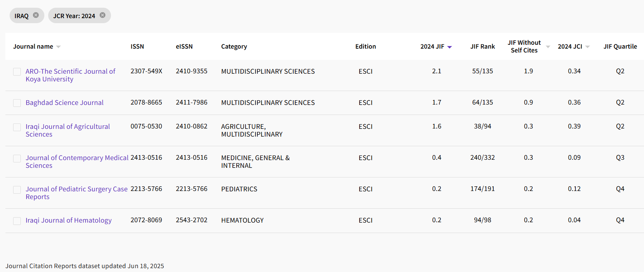Toggle 2024 JIF sort arrow
The height and width of the screenshot is (272, 644).
pyautogui.click(x=449, y=47)
